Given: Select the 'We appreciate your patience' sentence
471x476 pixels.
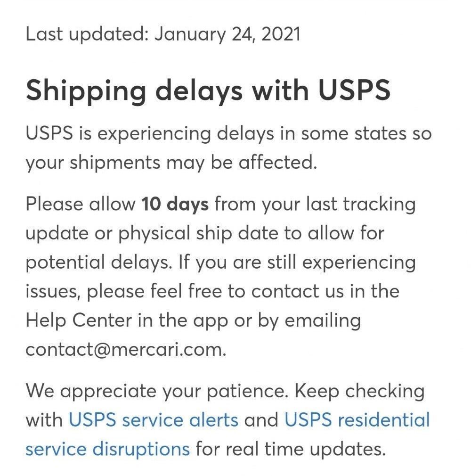Looking at the screenshot, I should (156, 391).
